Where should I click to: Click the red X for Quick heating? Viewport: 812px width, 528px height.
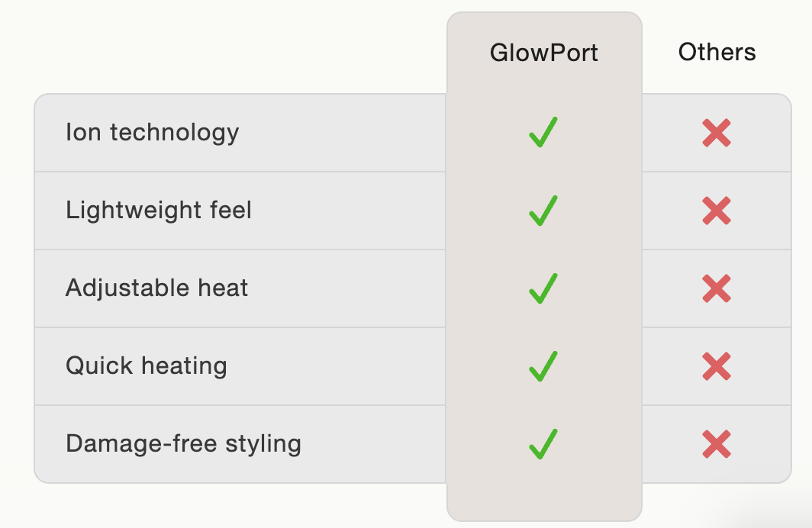tap(717, 367)
